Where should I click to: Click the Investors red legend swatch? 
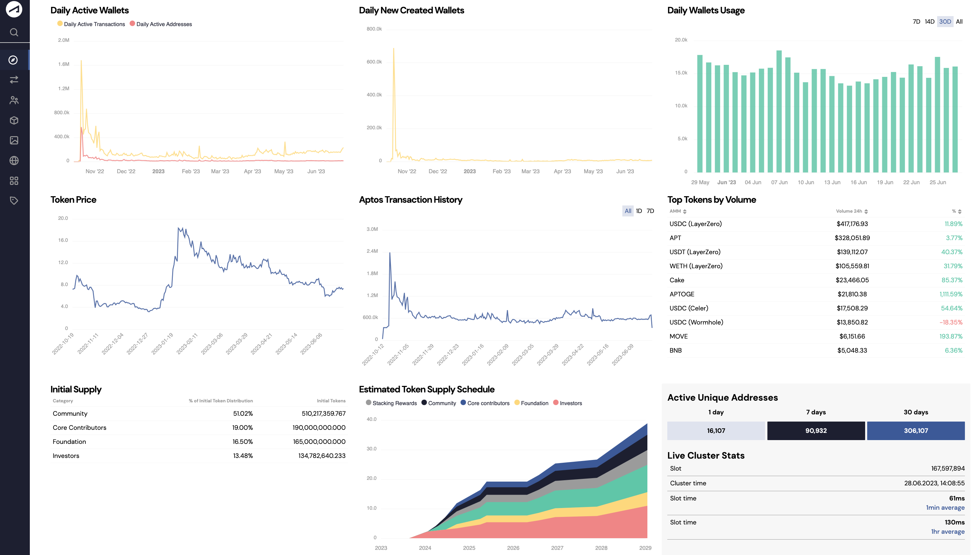(x=555, y=403)
